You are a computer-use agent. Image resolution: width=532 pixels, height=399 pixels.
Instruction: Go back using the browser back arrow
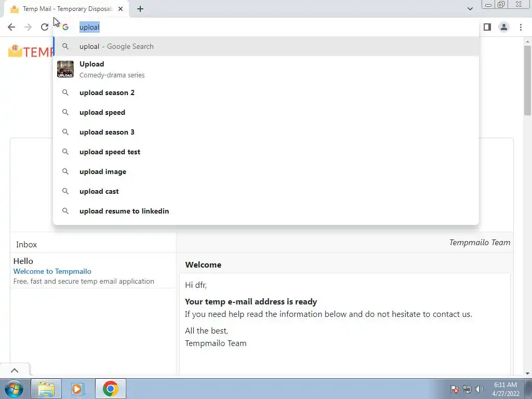pyautogui.click(x=11, y=27)
